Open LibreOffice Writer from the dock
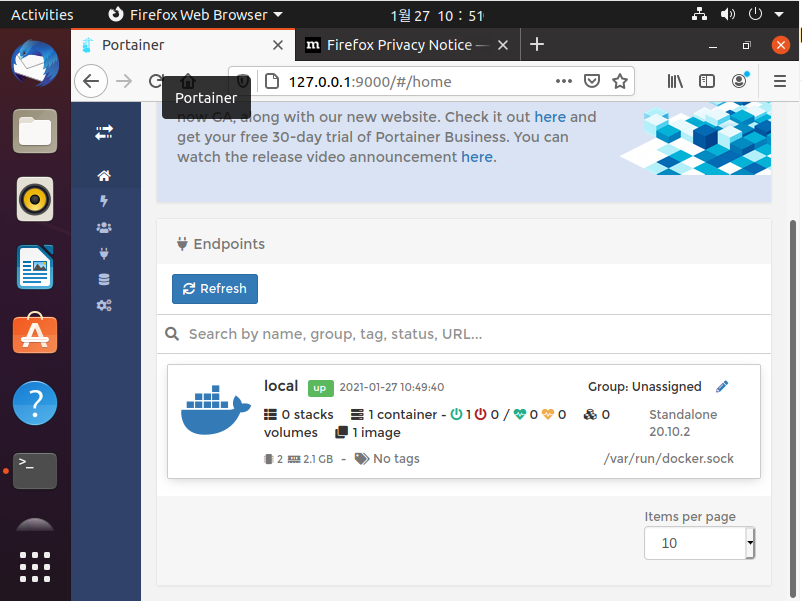 tap(35, 267)
